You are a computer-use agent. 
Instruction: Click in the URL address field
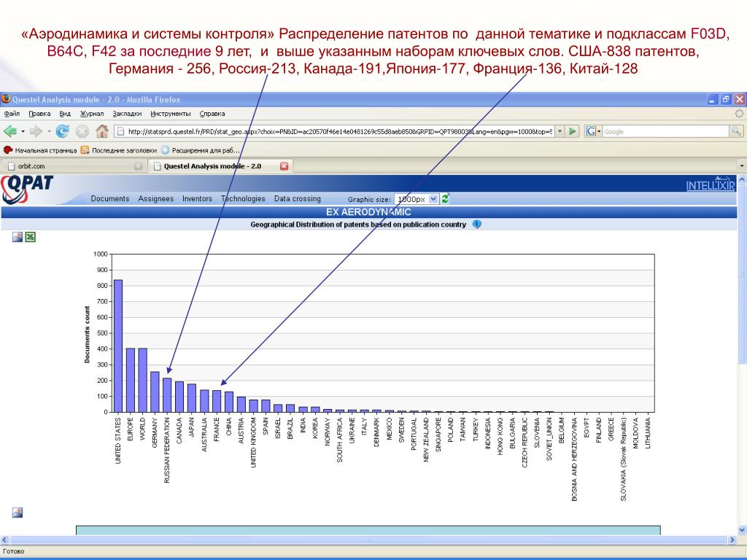point(340,131)
